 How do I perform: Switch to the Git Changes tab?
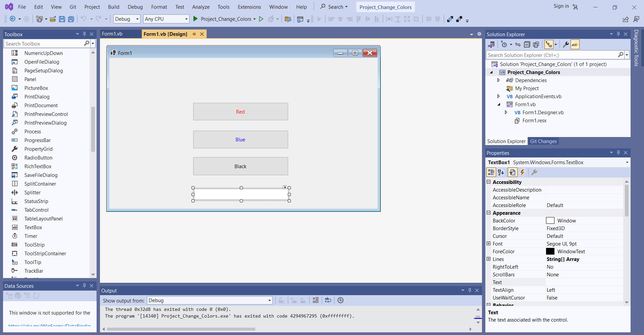pos(543,141)
